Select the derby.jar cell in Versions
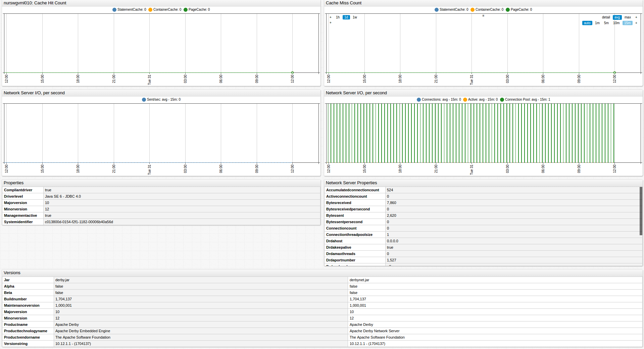Image resolution: width=644 pixels, height=349 pixels. tap(201, 280)
